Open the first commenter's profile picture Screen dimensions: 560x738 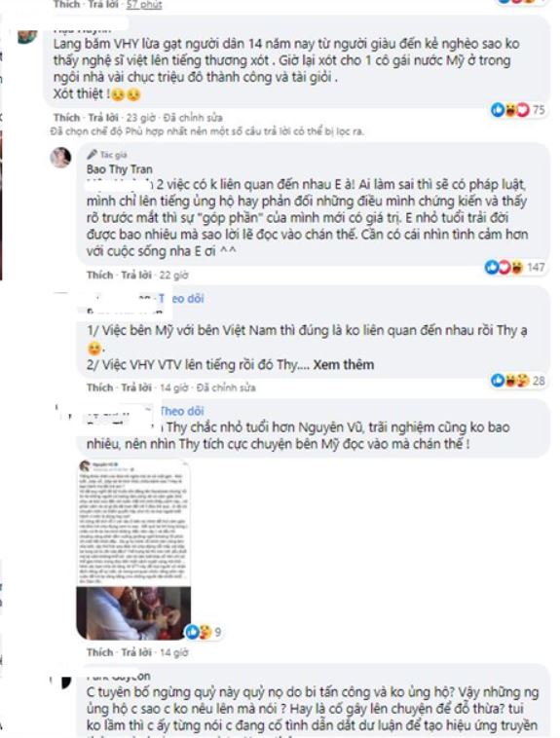click(x=27, y=36)
